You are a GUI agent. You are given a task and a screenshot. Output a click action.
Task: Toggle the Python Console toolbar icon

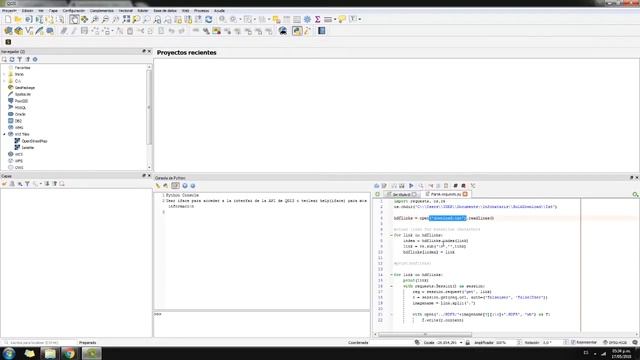tap(297, 31)
